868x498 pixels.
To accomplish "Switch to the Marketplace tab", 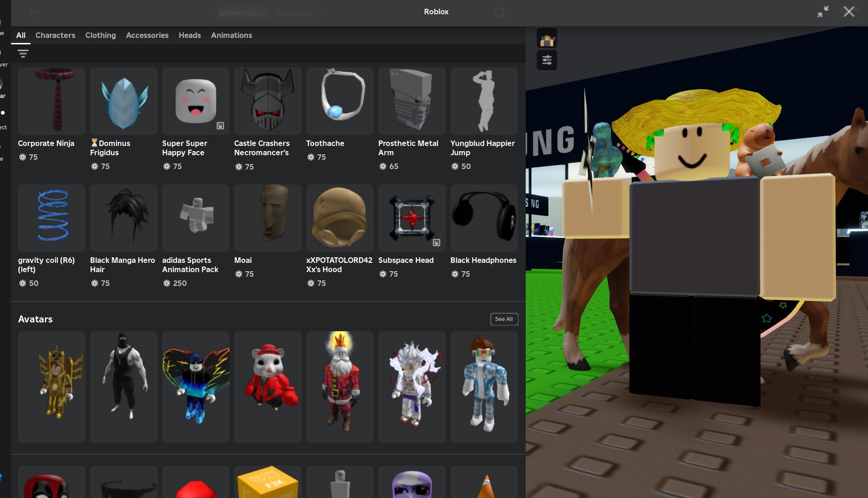I will click(242, 13).
